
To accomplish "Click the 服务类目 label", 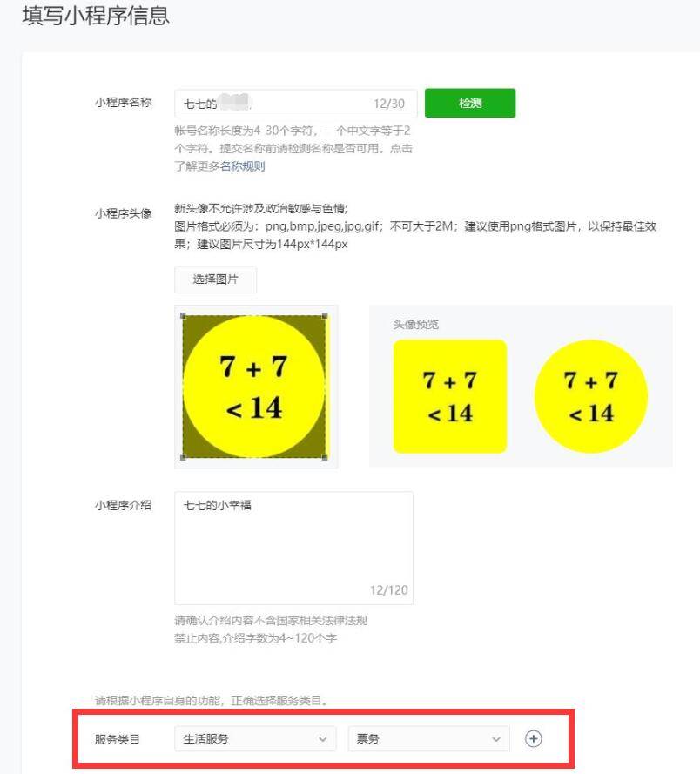I will pyautogui.click(x=118, y=739).
